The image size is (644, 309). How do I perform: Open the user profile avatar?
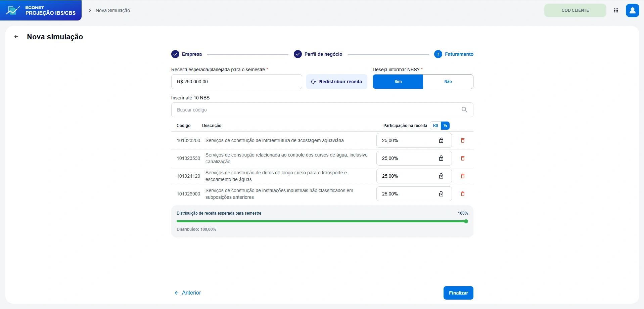click(x=633, y=10)
